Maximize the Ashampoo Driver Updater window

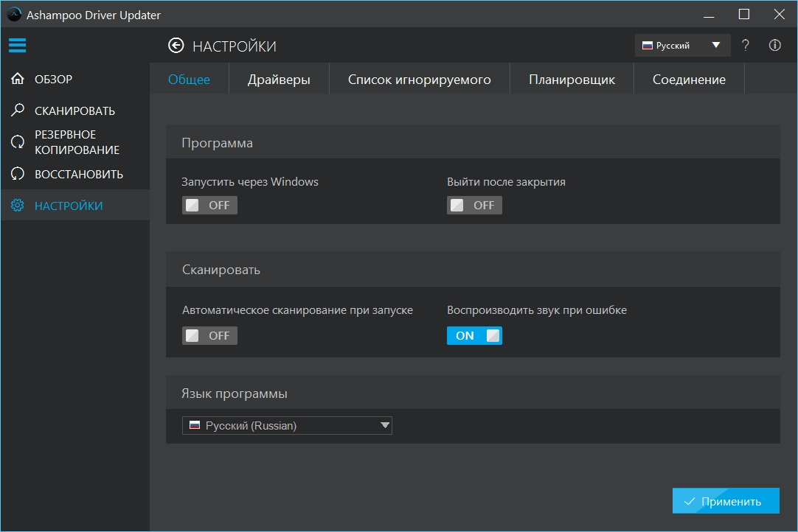tap(744, 14)
